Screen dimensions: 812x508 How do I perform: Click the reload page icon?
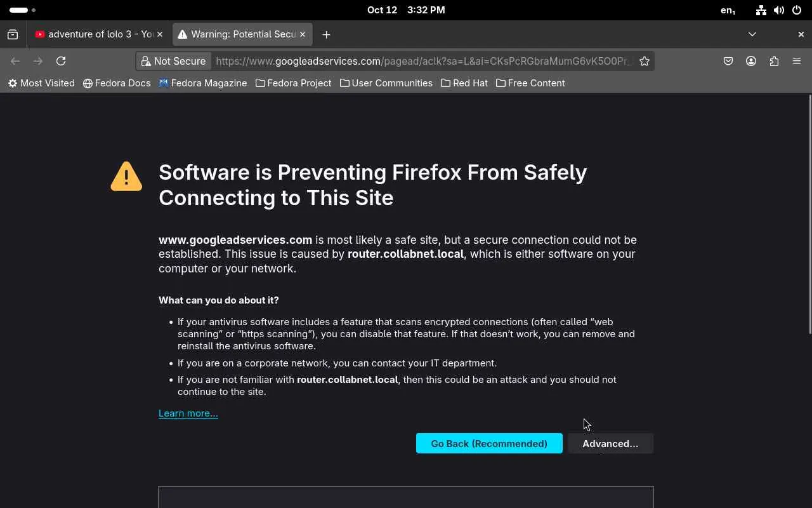point(61,61)
